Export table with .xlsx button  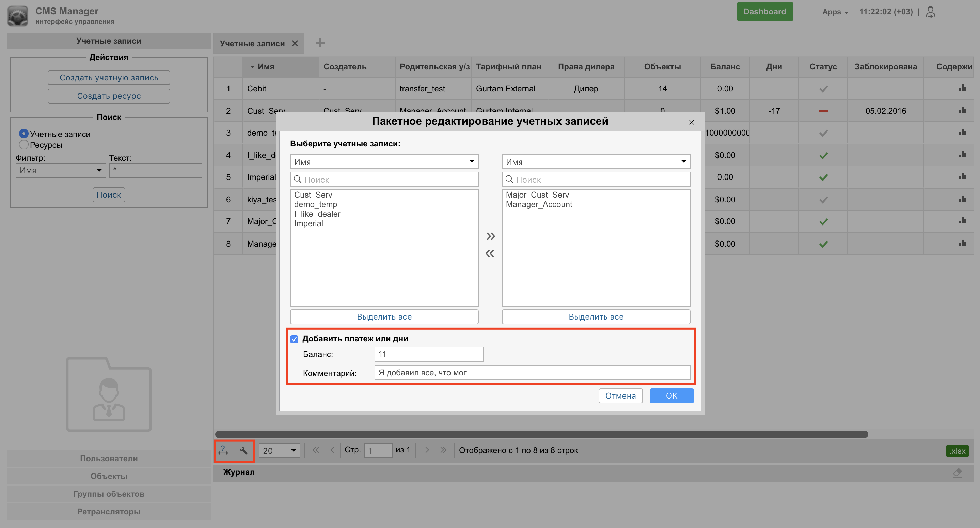957,451
